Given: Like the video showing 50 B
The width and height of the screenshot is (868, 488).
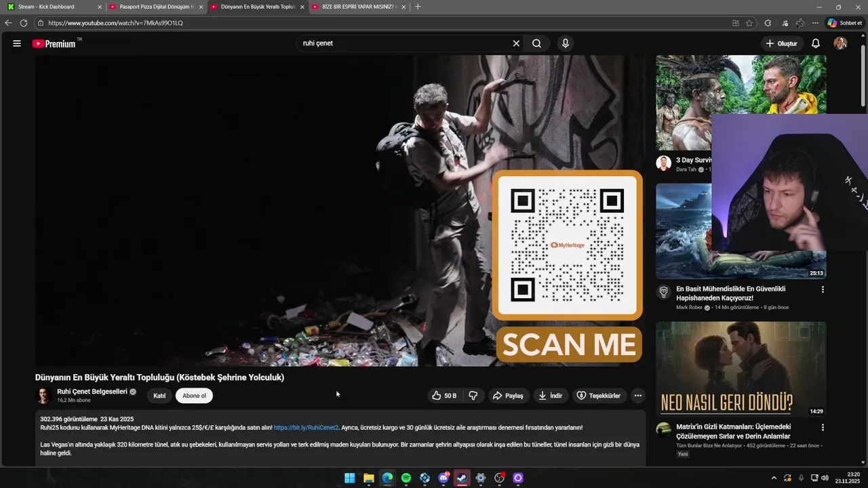Looking at the screenshot, I should tap(444, 396).
